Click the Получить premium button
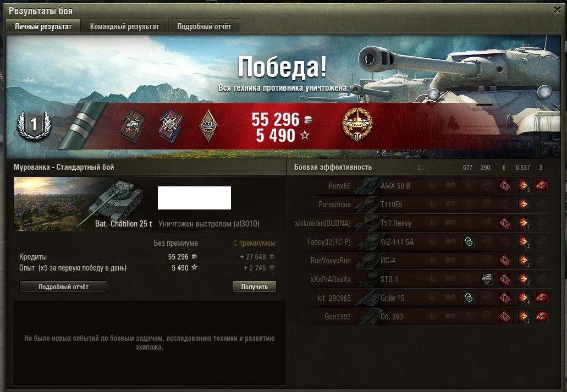Image resolution: width=567 pixels, height=392 pixels. click(x=254, y=286)
